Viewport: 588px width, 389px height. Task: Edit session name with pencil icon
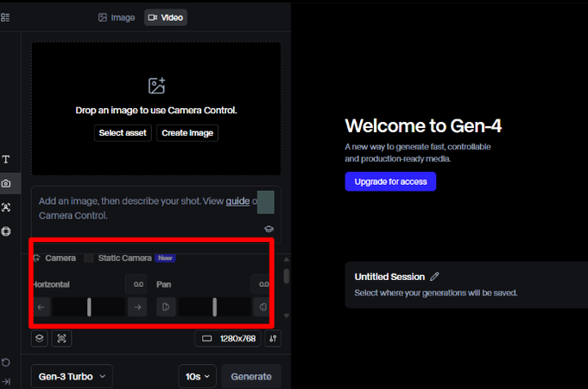[x=434, y=277]
